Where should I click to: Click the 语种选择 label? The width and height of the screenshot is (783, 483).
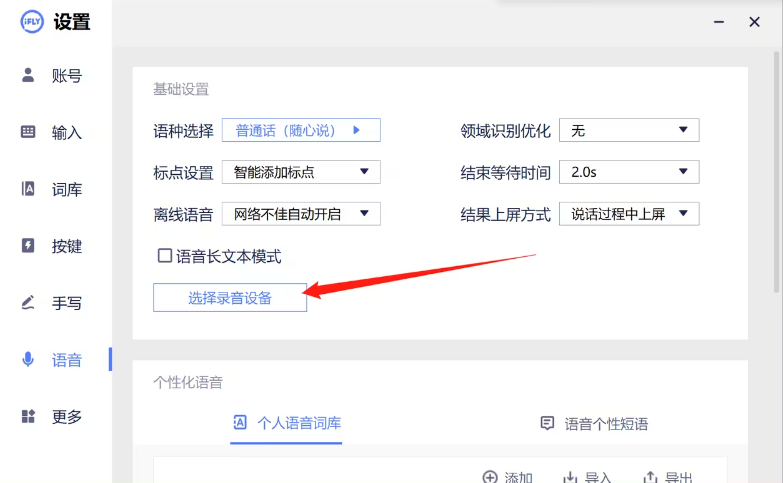pyautogui.click(x=183, y=131)
